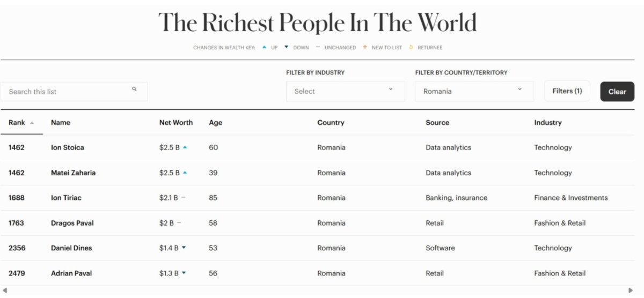Click the search magnifier icon
Viewport: 644px width, 298px height.
coord(134,90)
